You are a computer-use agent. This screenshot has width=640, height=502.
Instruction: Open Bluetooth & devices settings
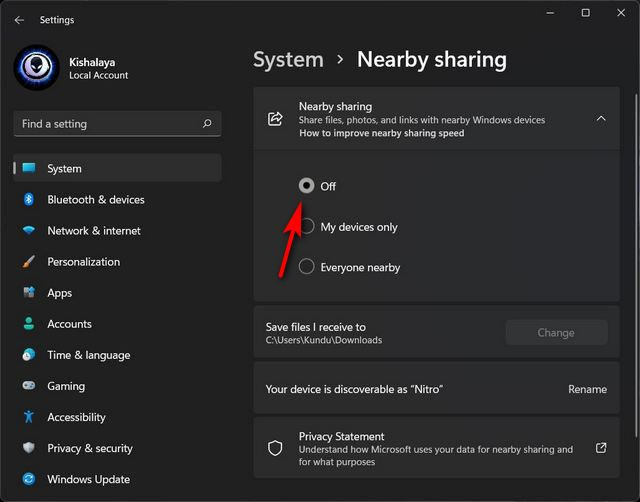pyautogui.click(x=118, y=200)
